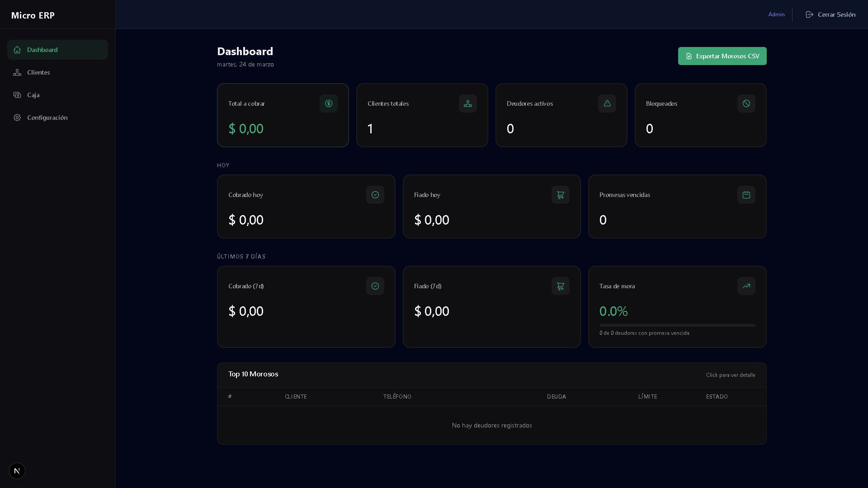The image size is (868, 488).
Task: Click the warning triangle icon in Deudores activos
Action: [x=607, y=103]
